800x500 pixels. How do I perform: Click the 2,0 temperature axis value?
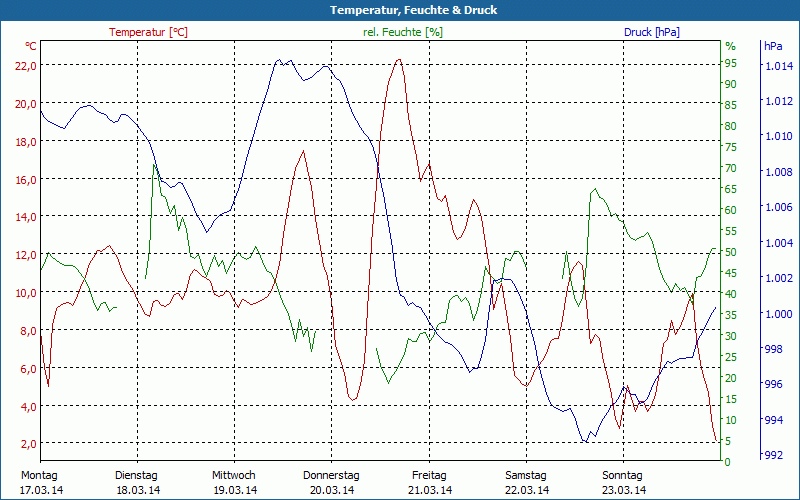coord(28,444)
